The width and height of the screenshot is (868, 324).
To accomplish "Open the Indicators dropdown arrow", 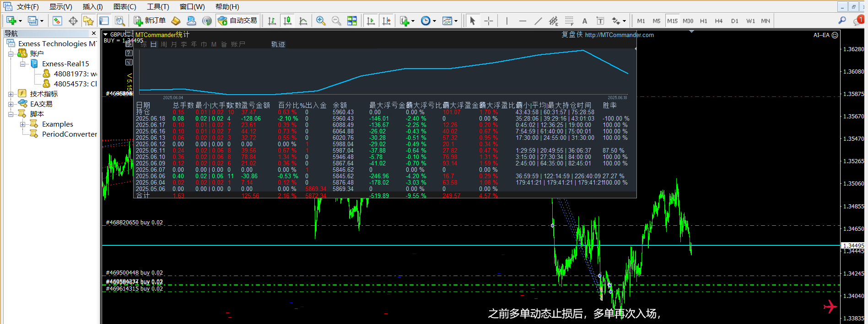I will (413, 21).
